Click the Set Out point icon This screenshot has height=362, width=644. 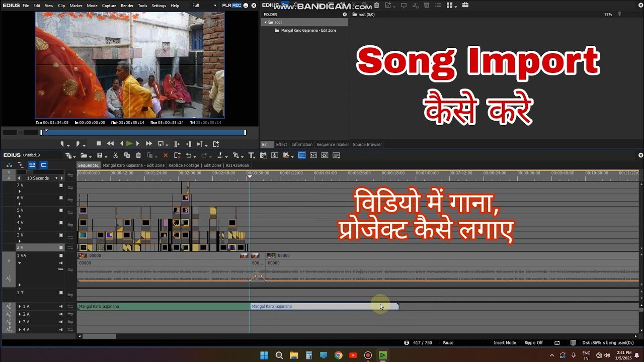78,144
